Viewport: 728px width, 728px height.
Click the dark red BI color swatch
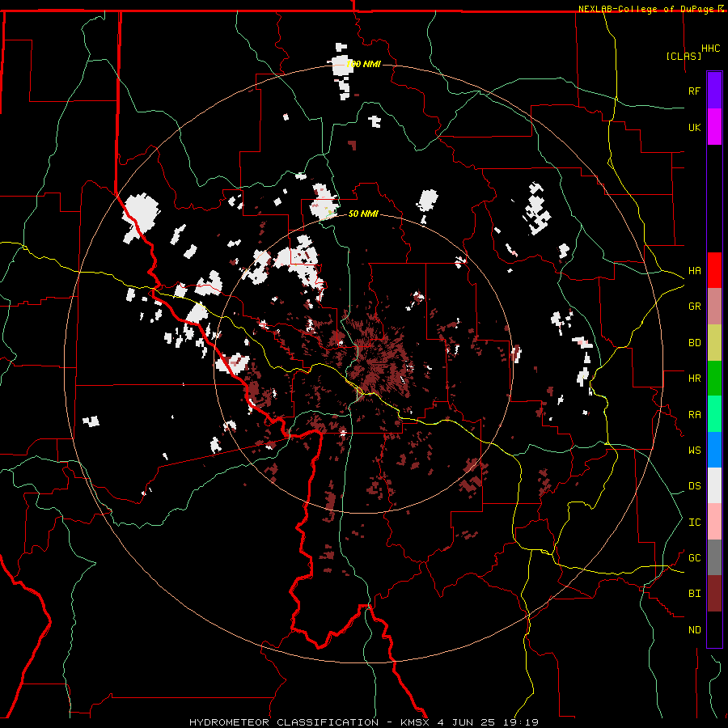[714, 594]
